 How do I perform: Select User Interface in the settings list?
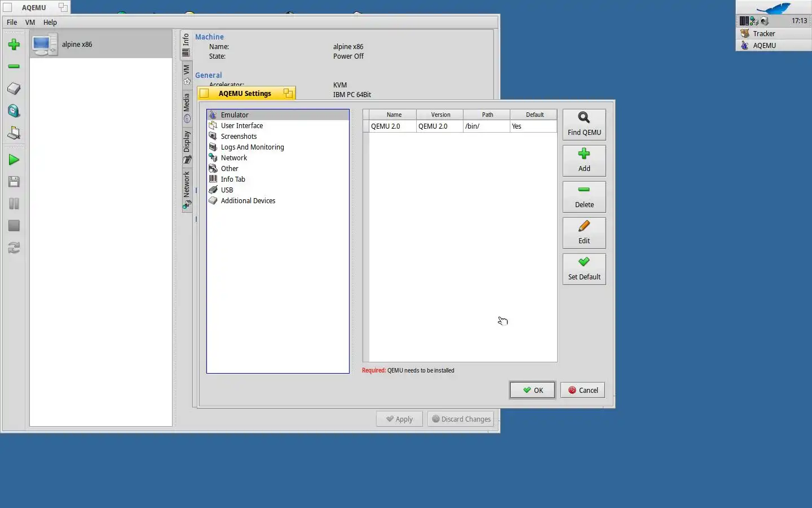278,126
